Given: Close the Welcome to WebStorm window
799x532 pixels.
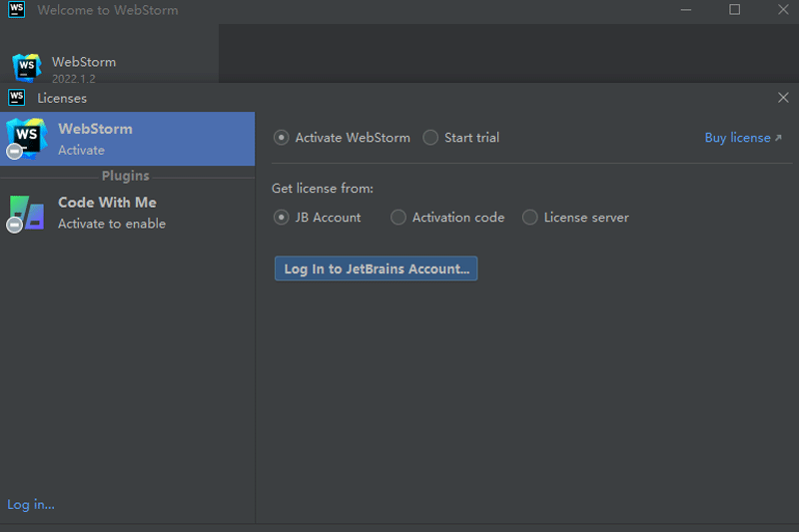Looking at the screenshot, I should coord(782,10).
